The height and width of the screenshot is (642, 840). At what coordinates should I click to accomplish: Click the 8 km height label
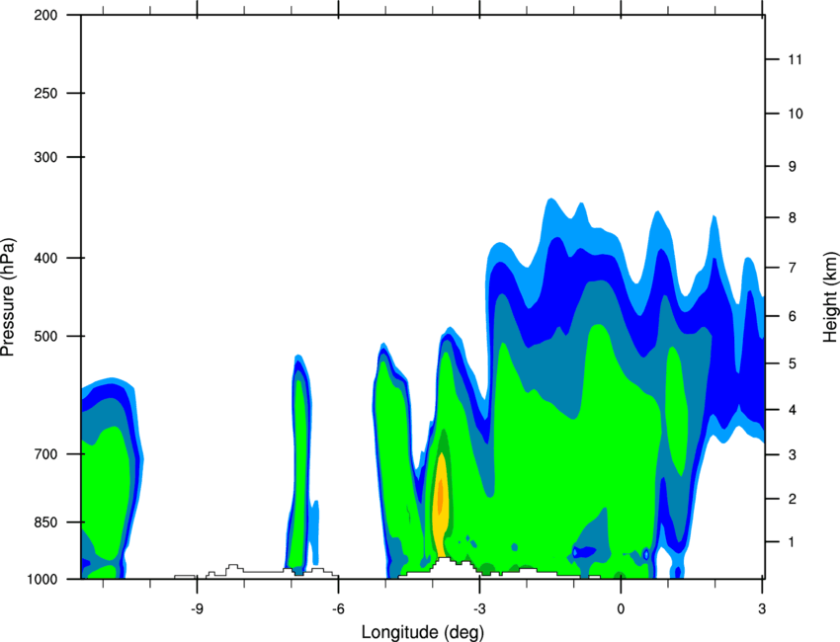793,218
